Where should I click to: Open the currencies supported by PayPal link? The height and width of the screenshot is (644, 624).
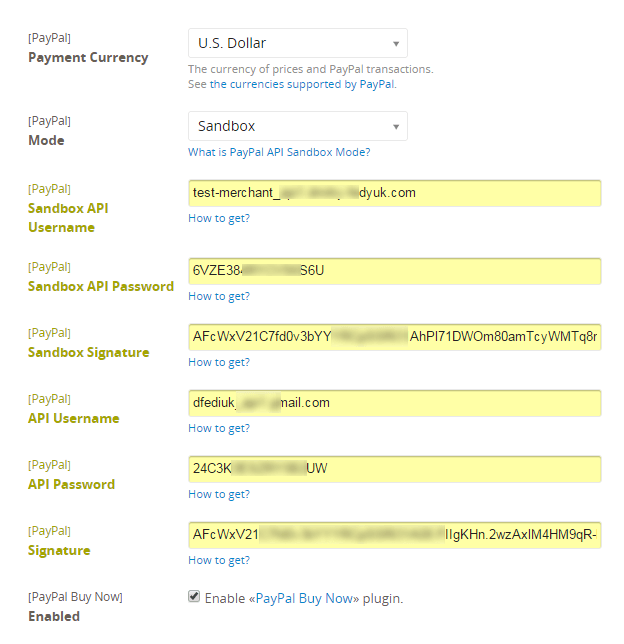tap(302, 84)
